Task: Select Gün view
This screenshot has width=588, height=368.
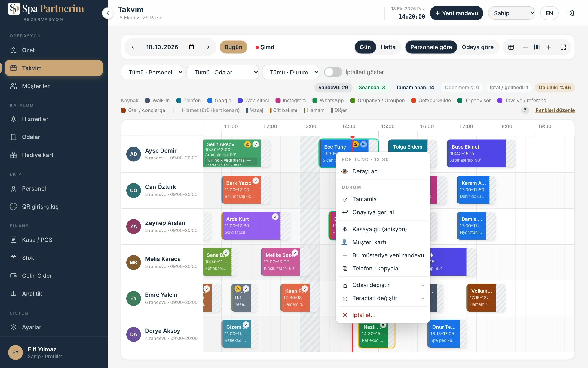Action: click(365, 47)
